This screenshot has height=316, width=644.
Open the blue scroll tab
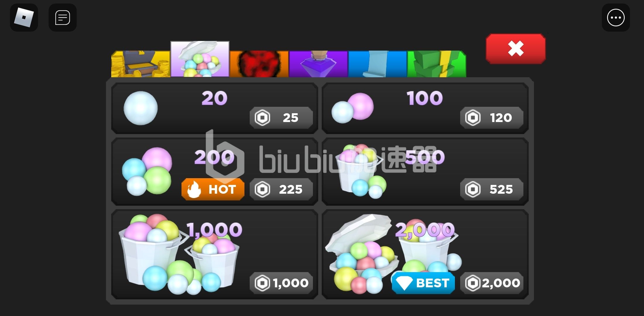[377, 64]
